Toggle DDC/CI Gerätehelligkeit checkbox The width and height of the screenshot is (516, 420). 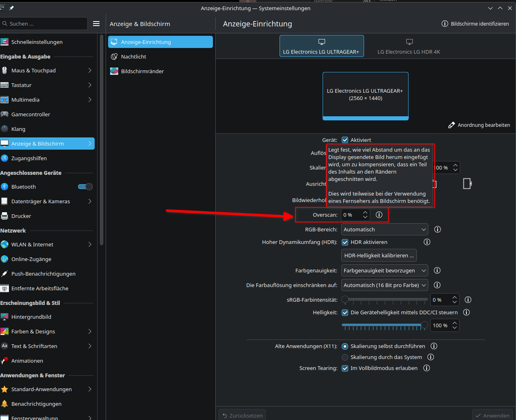click(x=345, y=313)
